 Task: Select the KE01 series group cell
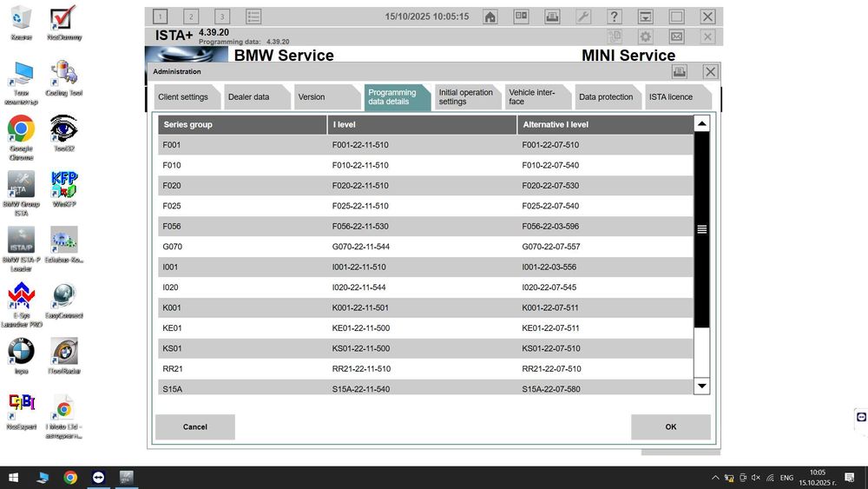(x=172, y=328)
